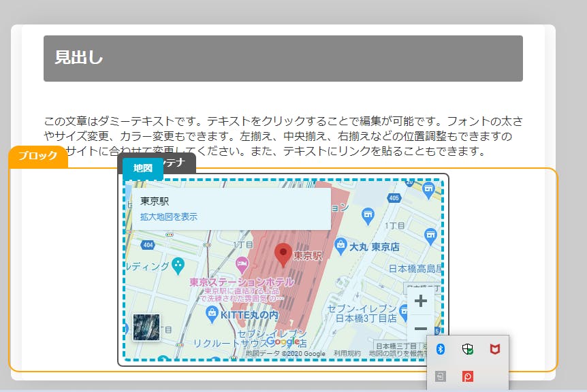Screen dimensions: 587x392
Task: Click the 見出し heading bar
Action: coord(283,59)
